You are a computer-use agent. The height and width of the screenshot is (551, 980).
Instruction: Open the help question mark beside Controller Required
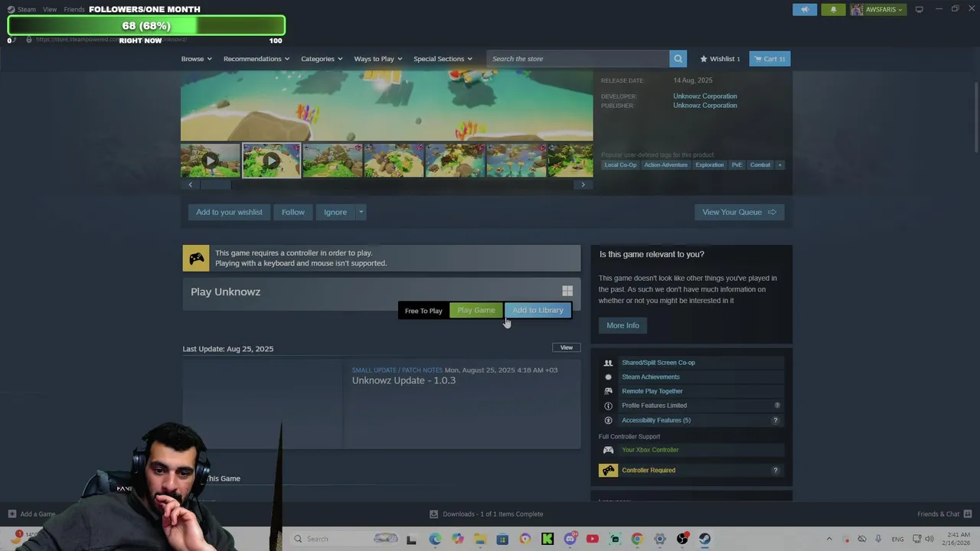point(775,471)
